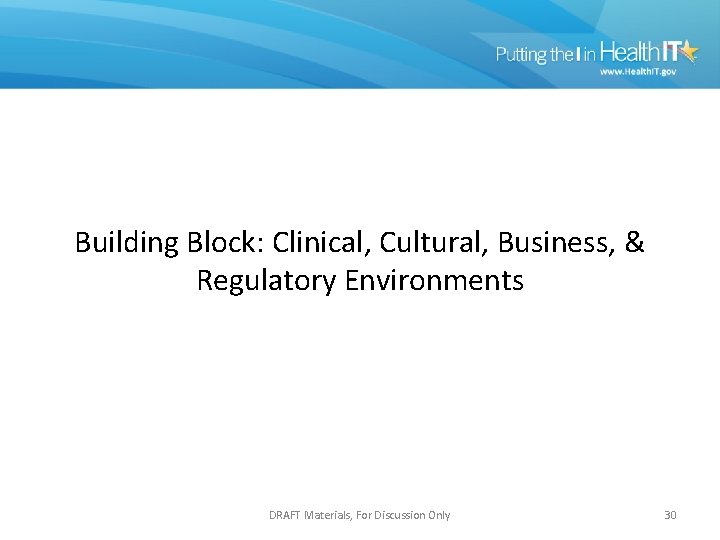The width and height of the screenshot is (720, 540).
Task: Click 'DRAFT Materials, For Discussion Only' footer
Action: 360,515
